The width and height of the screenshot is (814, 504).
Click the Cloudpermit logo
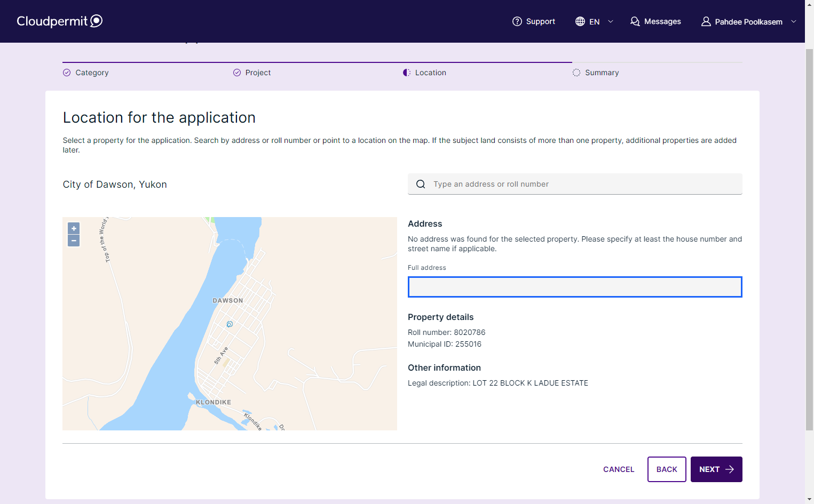[x=59, y=21]
